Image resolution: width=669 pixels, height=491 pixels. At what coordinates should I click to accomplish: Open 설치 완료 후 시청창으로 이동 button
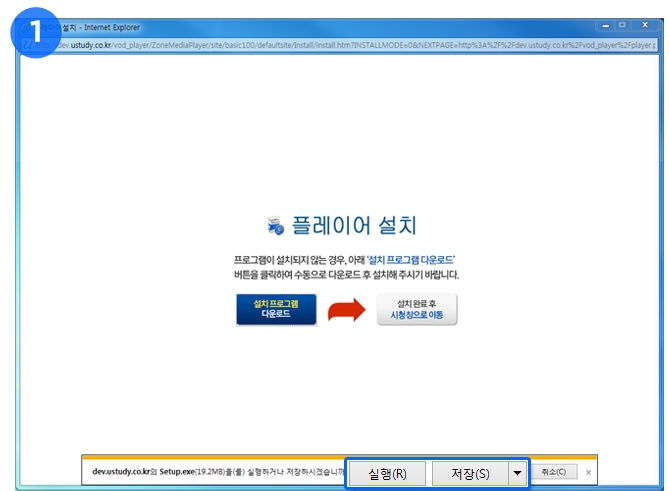(417, 309)
